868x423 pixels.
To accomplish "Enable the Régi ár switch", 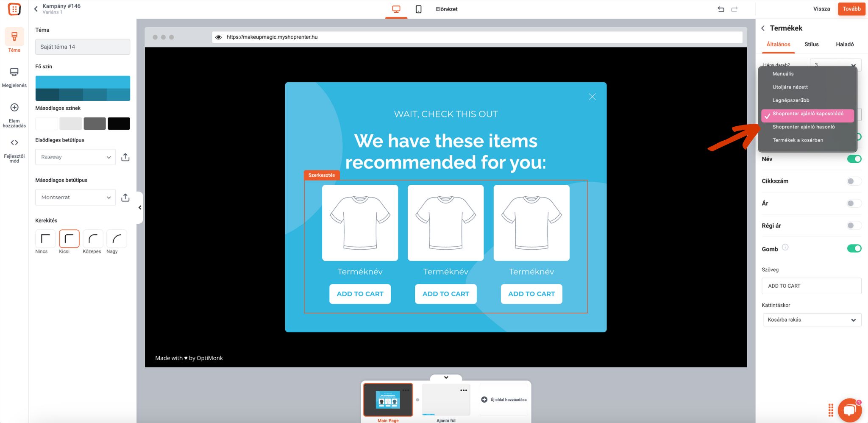I will click(854, 226).
